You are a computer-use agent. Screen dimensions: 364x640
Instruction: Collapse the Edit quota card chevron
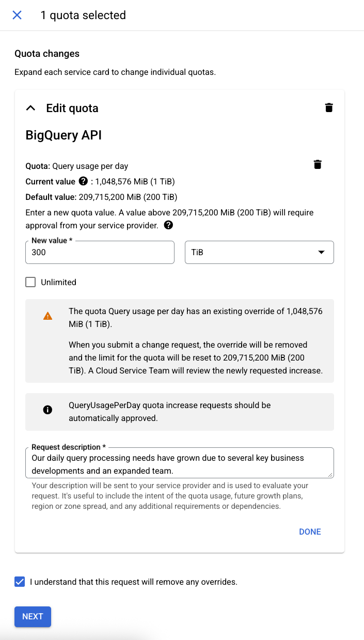(x=31, y=108)
